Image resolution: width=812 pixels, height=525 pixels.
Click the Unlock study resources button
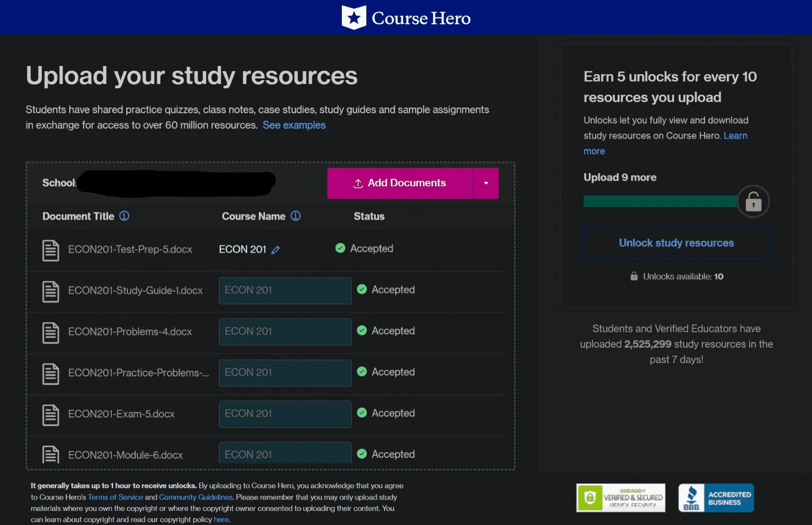tap(676, 243)
